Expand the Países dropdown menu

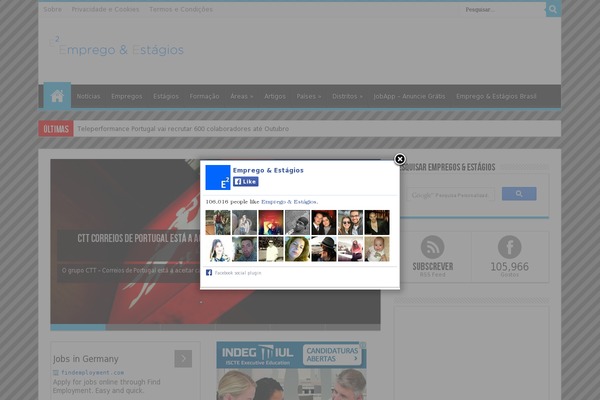tap(309, 96)
